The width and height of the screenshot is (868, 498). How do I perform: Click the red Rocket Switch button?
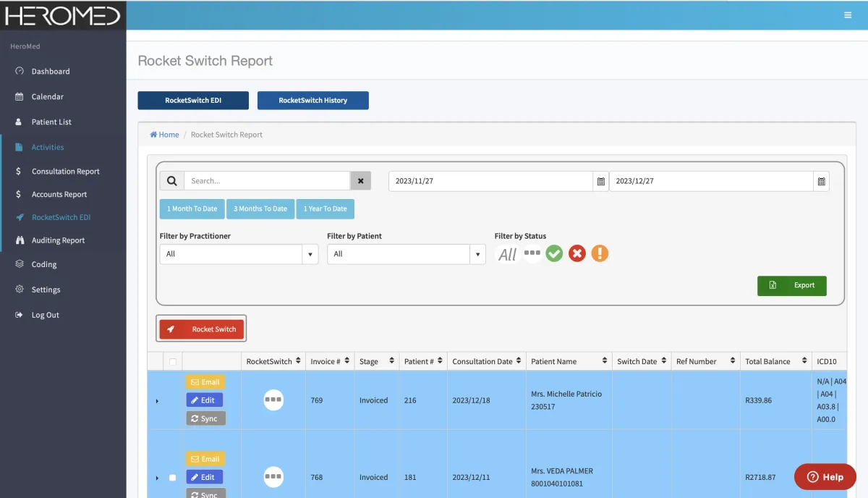click(202, 329)
